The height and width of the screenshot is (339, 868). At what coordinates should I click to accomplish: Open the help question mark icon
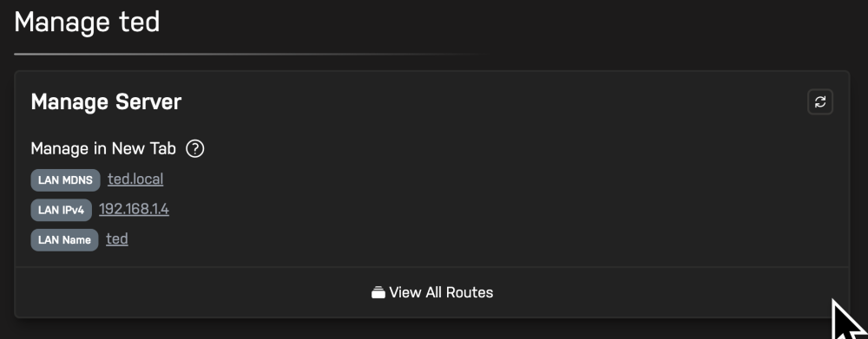(194, 149)
